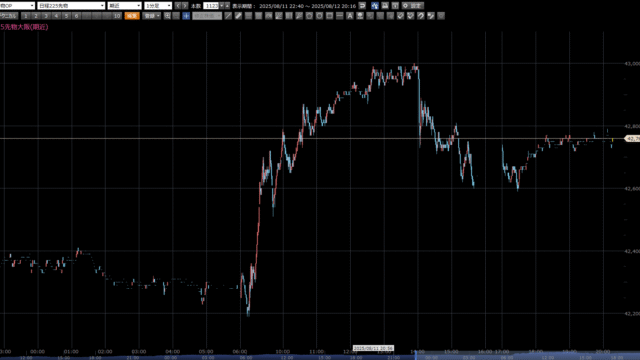Select the single horizontal line tool
Viewport: 640px width, 360px height.
point(340,16)
